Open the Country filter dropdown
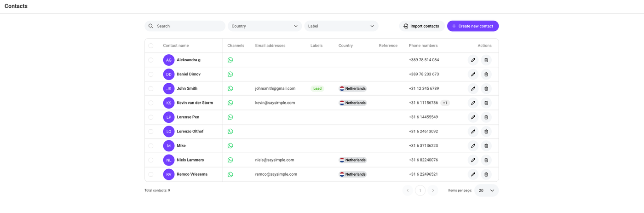 pyautogui.click(x=264, y=26)
